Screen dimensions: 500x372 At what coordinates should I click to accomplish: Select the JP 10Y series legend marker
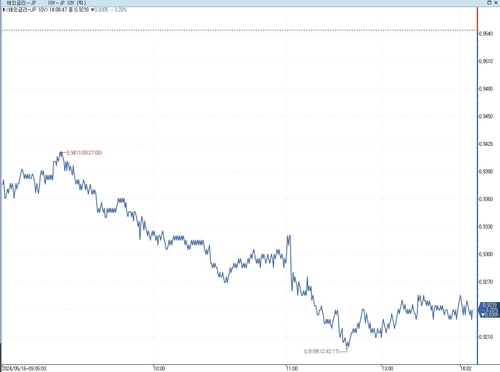click(x=3, y=10)
